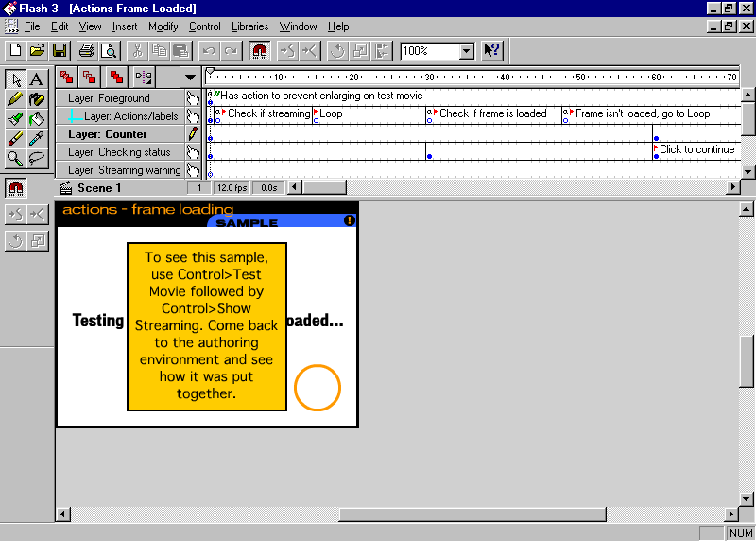Screen dimensions: 756x541
Task: Open the timeline header dropdown arrow
Action: [191, 78]
